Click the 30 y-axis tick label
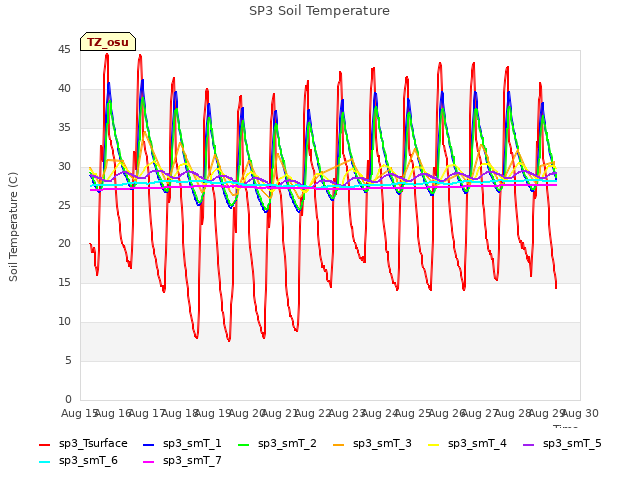640x480 pixels. pyautogui.click(x=64, y=166)
